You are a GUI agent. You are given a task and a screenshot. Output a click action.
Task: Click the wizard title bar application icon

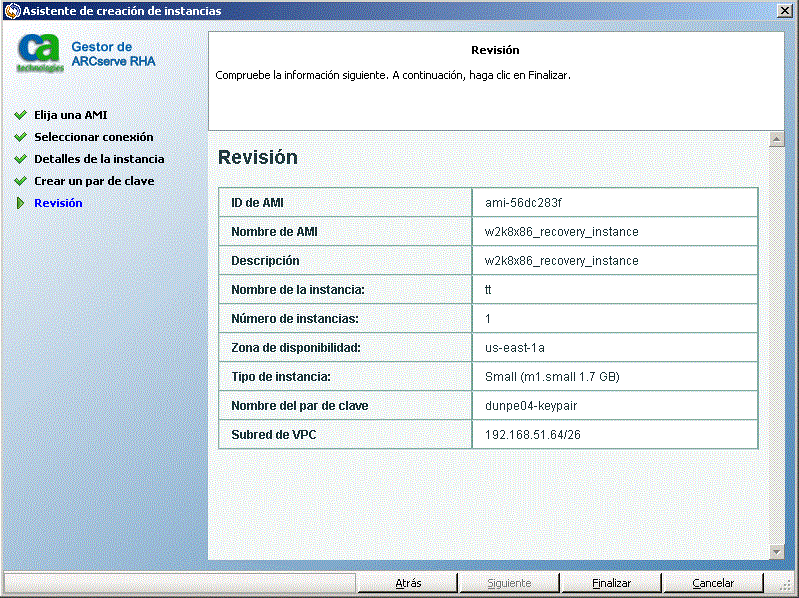(x=12, y=11)
